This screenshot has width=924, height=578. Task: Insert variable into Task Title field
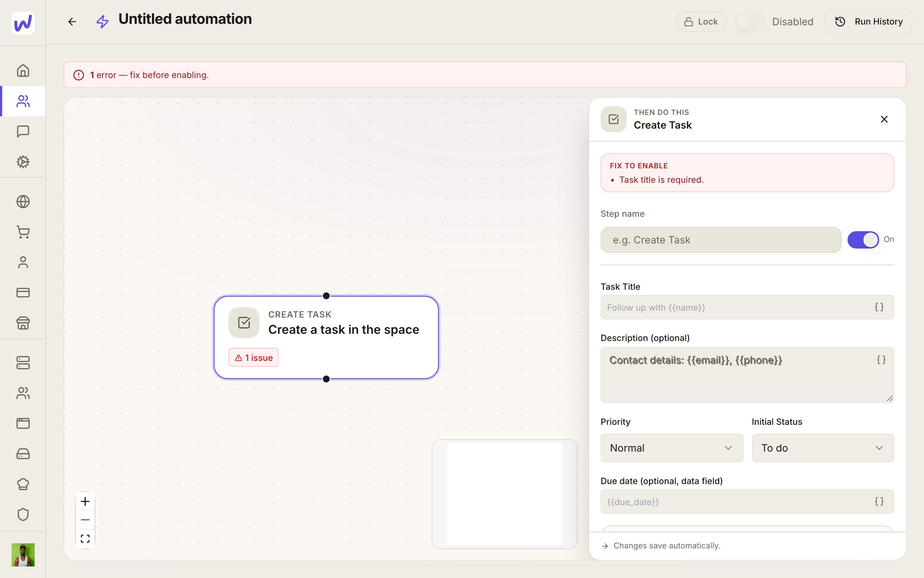(879, 307)
